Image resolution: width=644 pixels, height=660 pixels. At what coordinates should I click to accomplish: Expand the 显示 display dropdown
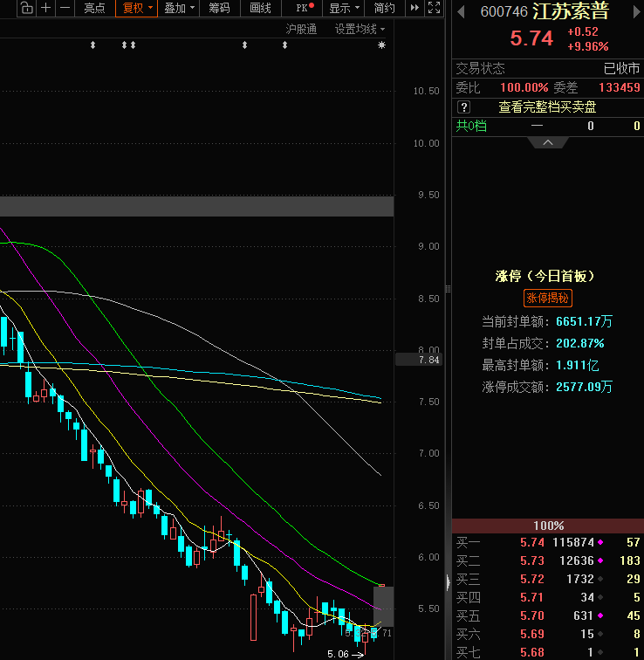343,8
